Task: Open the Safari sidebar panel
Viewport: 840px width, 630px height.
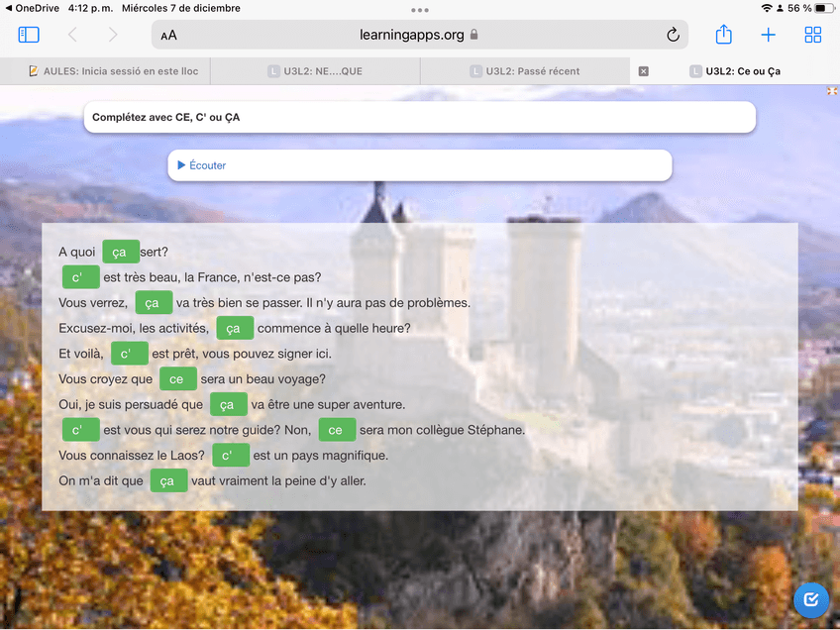Action: 29,35
